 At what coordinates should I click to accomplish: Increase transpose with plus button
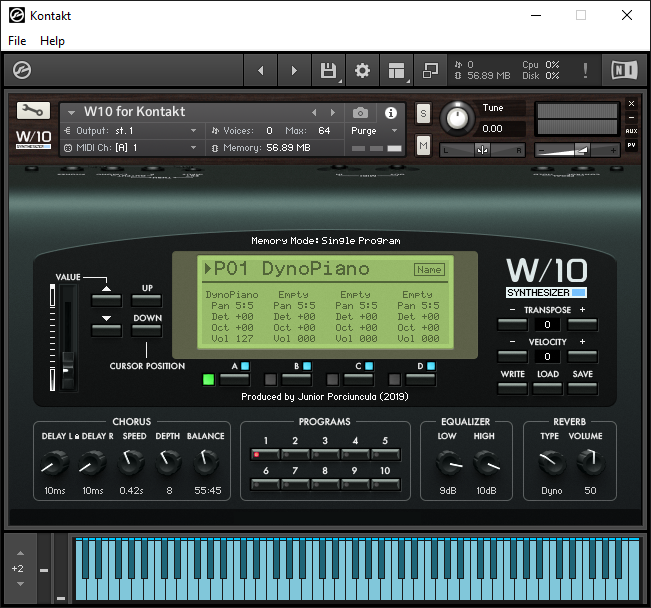(582, 324)
